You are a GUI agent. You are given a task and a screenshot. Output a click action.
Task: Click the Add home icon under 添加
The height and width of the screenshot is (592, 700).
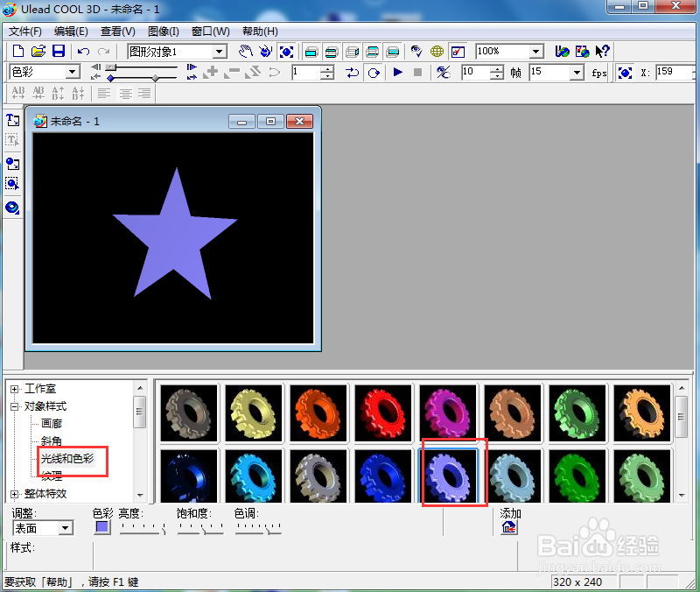(509, 528)
